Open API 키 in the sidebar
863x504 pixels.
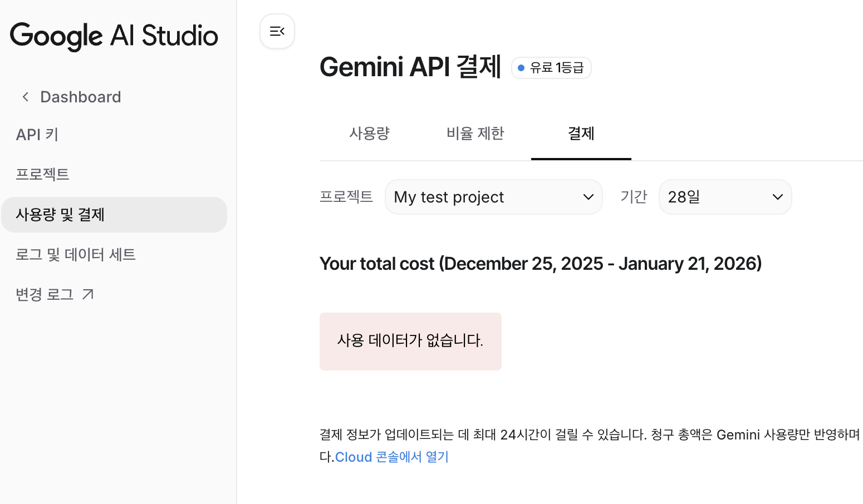click(37, 135)
